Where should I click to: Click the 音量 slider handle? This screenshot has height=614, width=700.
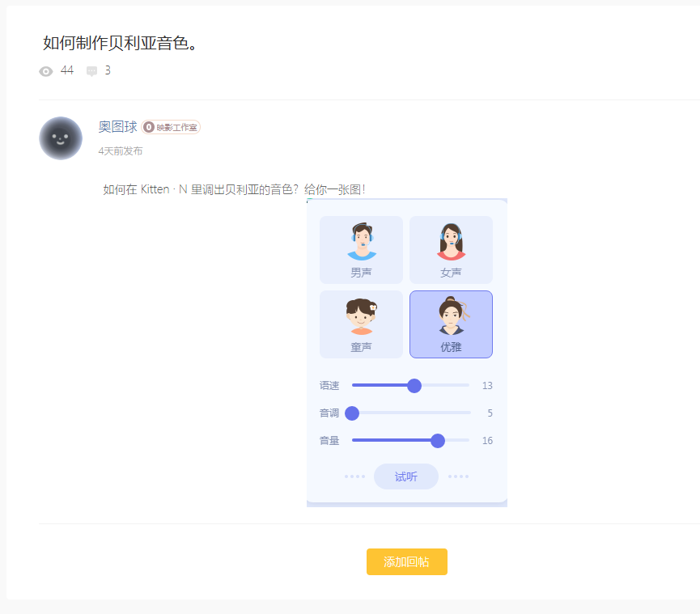tap(438, 441)
